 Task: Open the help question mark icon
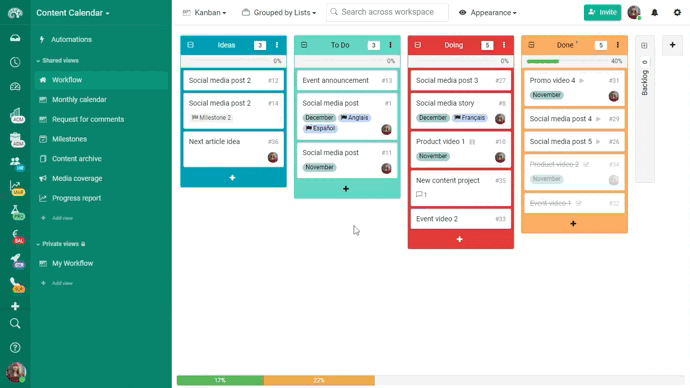15,348
